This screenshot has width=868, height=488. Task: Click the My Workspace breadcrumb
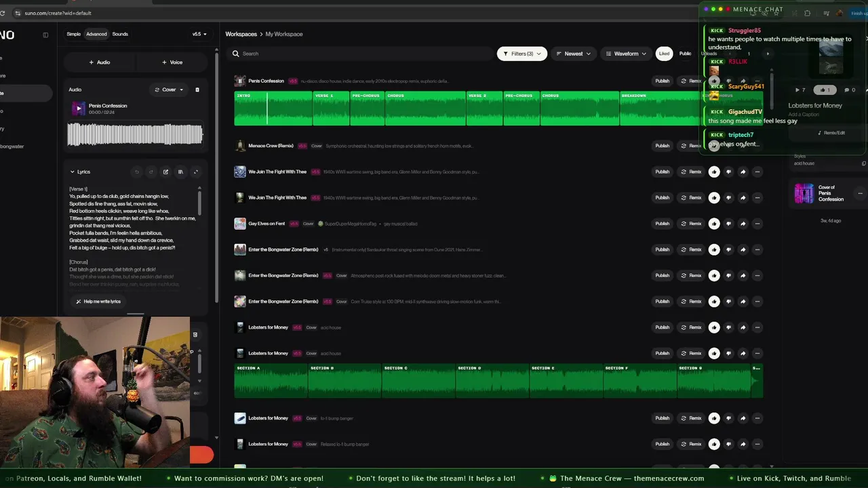[284, 34]
